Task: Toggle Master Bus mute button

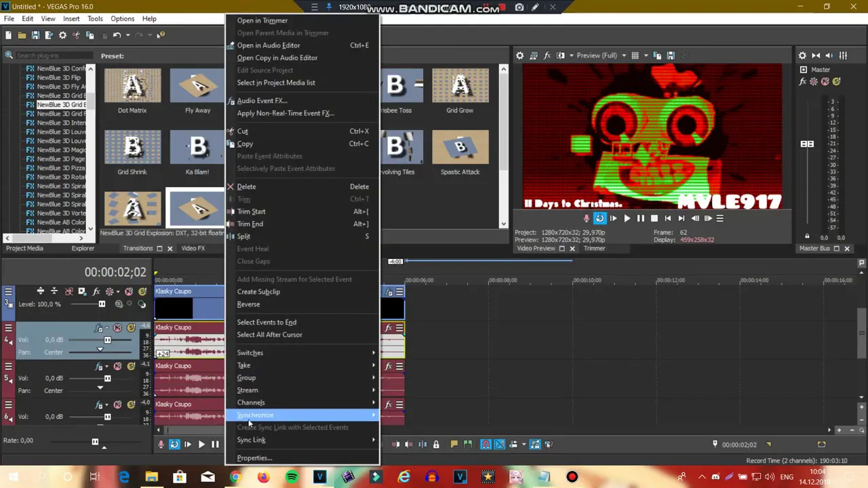Action: point(825,81)
